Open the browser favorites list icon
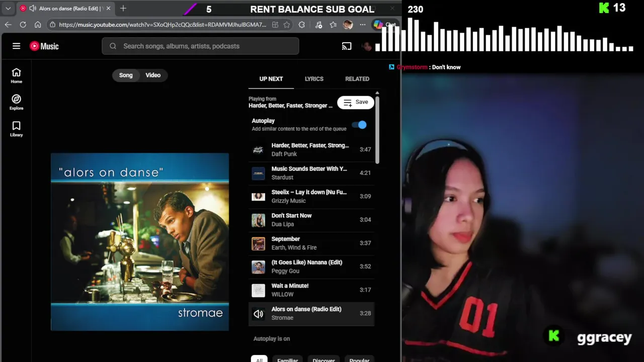The height and width of the screenshot is (362, 644). pyautogui.click(x=333, y=25)
